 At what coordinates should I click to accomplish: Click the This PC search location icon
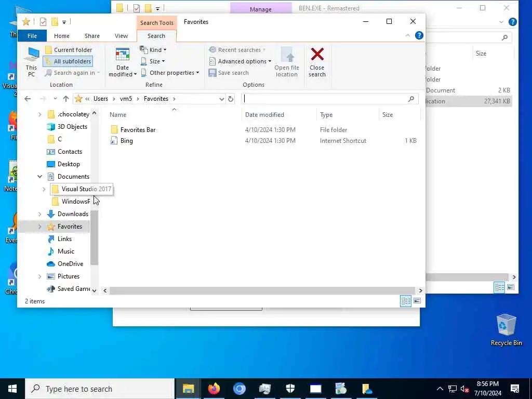[x=31, y=62]
